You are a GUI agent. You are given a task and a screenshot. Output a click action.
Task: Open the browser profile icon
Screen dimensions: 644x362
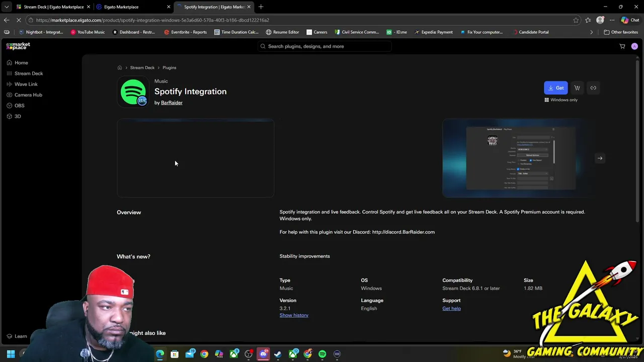(x=600, y=20)
